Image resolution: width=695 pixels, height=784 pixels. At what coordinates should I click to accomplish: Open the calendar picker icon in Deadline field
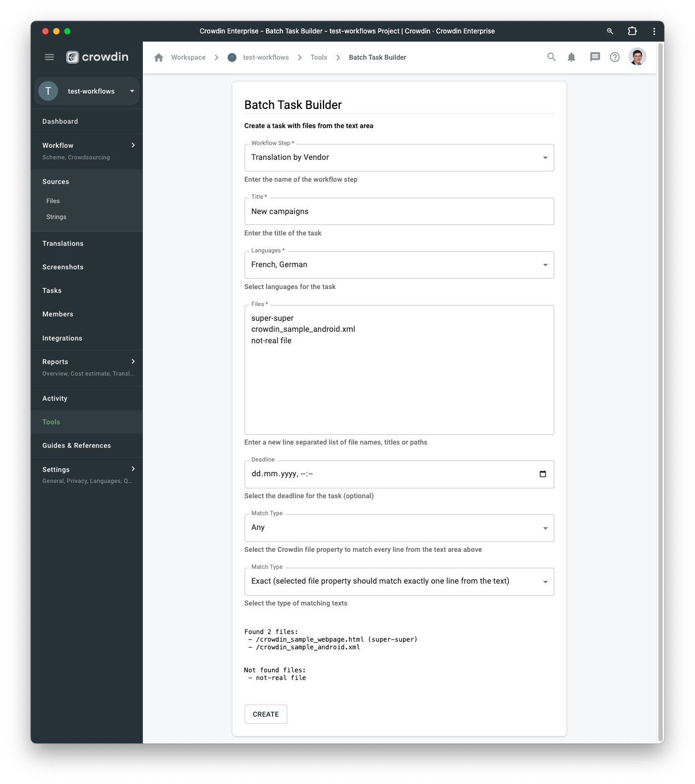543,474
